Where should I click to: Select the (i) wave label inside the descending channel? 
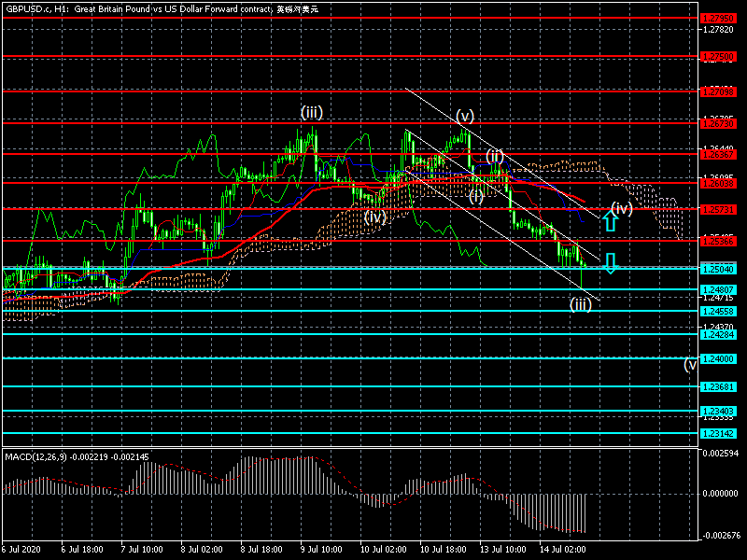476,196
